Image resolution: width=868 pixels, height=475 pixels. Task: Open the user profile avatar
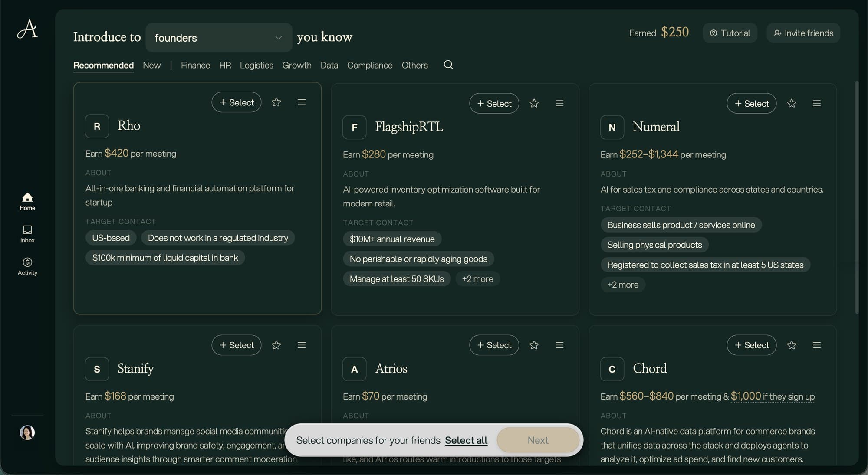tap(27, 432)
